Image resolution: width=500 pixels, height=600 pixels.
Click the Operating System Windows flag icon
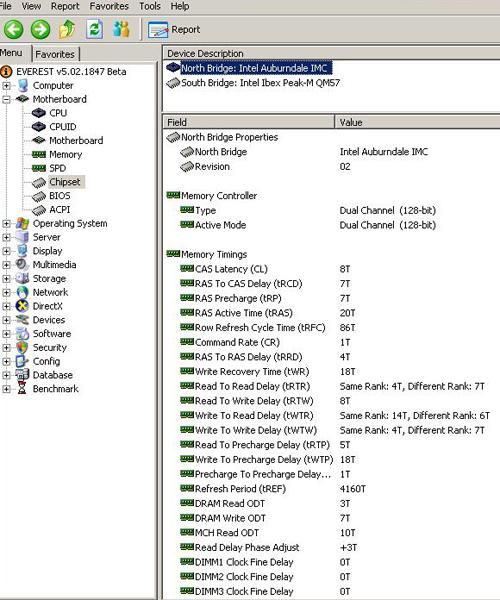[23, 223]
